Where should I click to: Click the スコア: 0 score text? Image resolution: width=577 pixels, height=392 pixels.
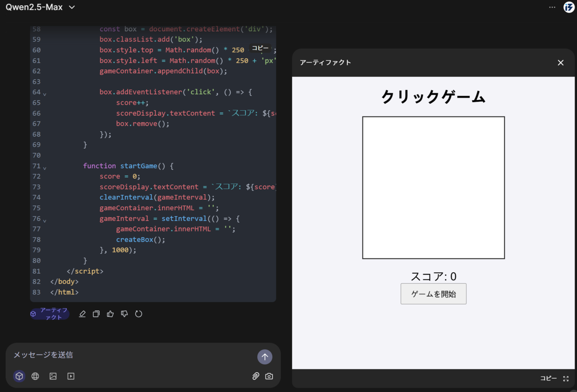433,277
